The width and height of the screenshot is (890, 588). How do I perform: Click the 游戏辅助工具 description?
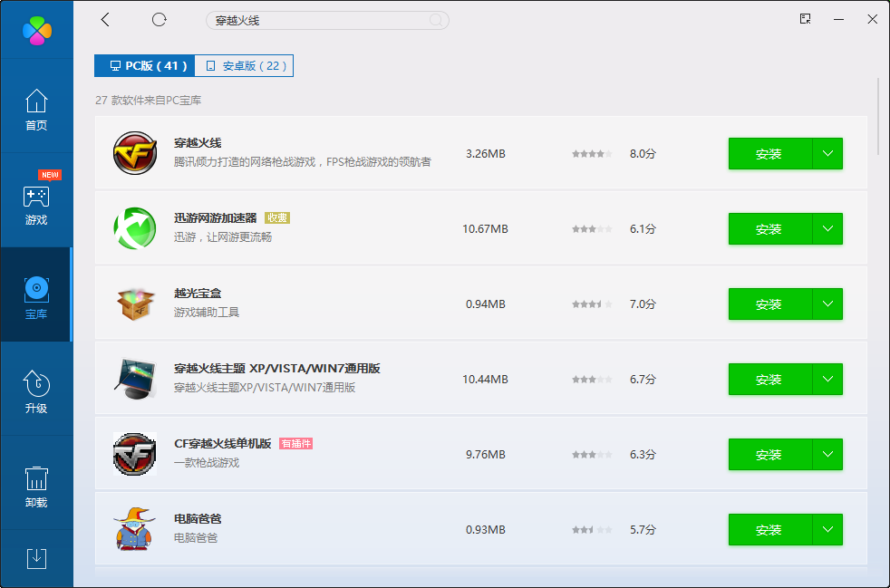[x=207, y=313]
